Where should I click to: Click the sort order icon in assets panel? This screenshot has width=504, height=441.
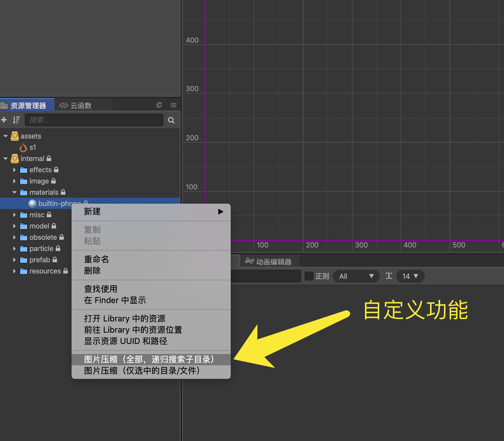coord(16,120)
